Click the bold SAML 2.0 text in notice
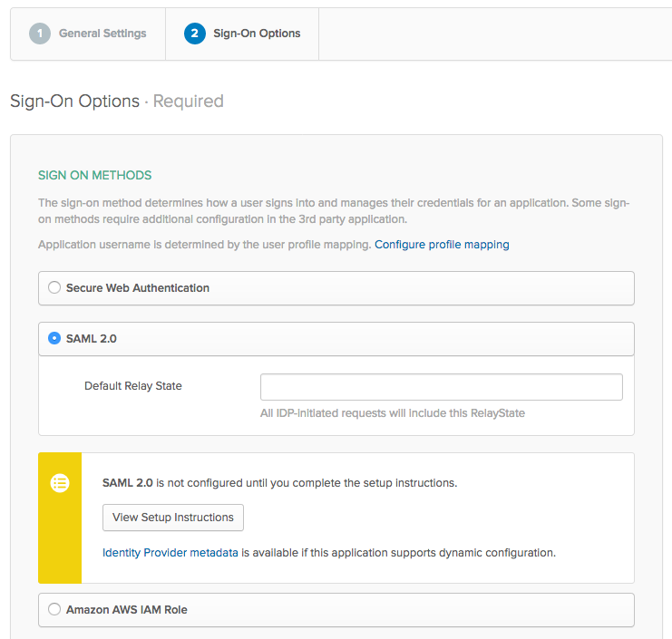Viewport: 672px width, 639px height. (x=128, y=483)
